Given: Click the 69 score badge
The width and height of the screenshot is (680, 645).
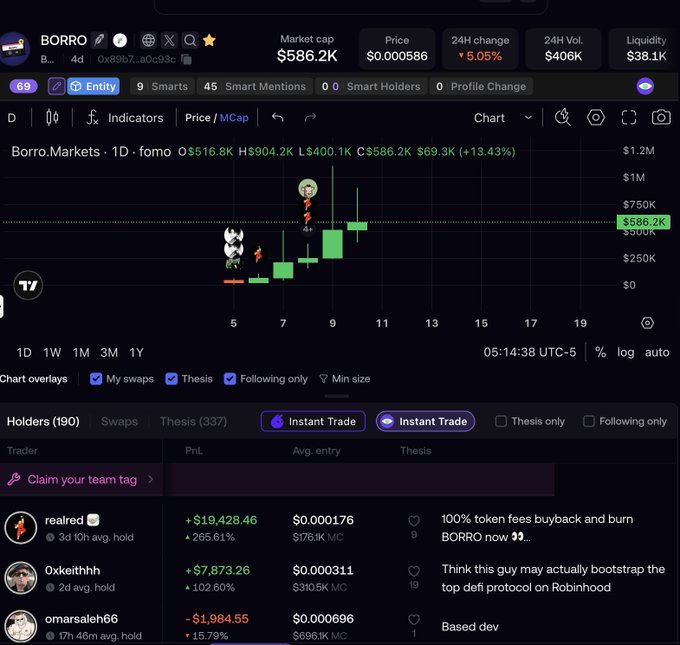Looking at the screenshot, I should 23,86.
